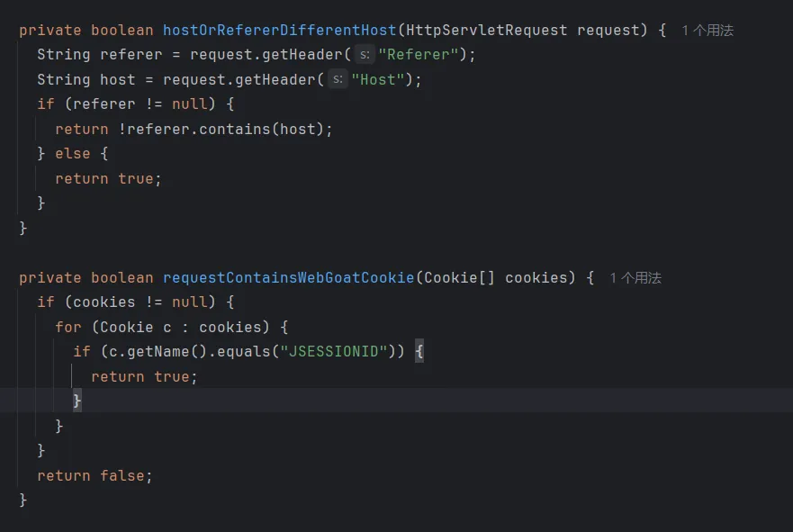Click the for keyword in cookie loop
Image resolution: width=793 pixels, height=532 pixels.
click(68, 328)
